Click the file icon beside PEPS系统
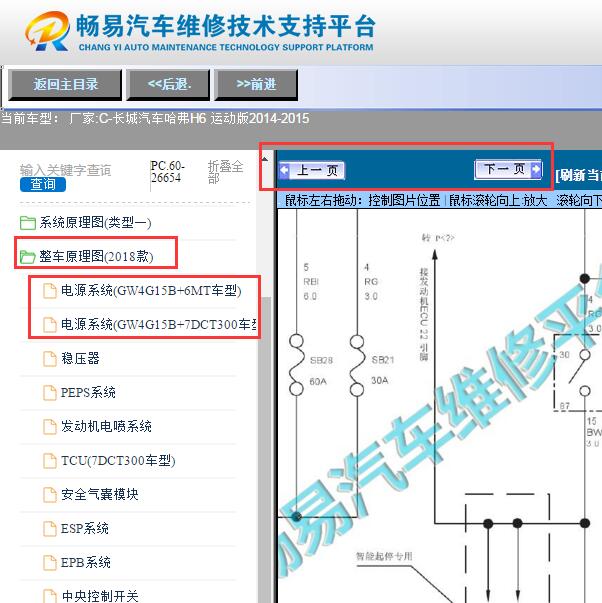 (x=50, y=393)
